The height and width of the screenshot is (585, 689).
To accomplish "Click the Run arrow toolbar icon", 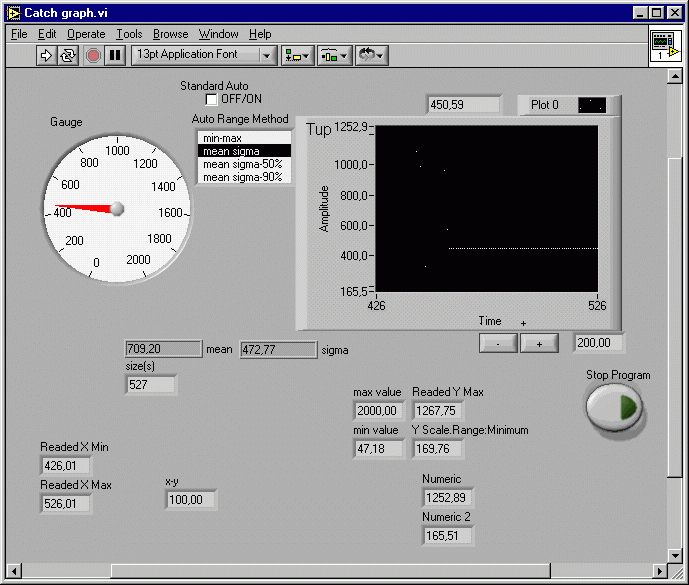I will point(46,55).
